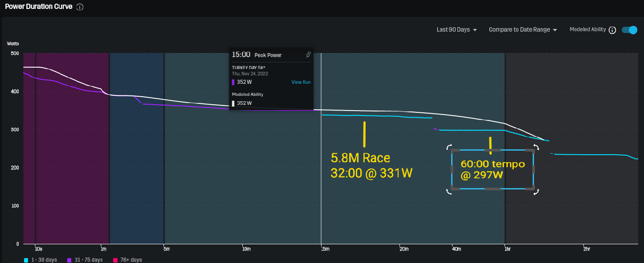This screenshot has height=263, width=644.
Task: Click the 10s marker on the duration axis
Action: [x=39, y=249]
